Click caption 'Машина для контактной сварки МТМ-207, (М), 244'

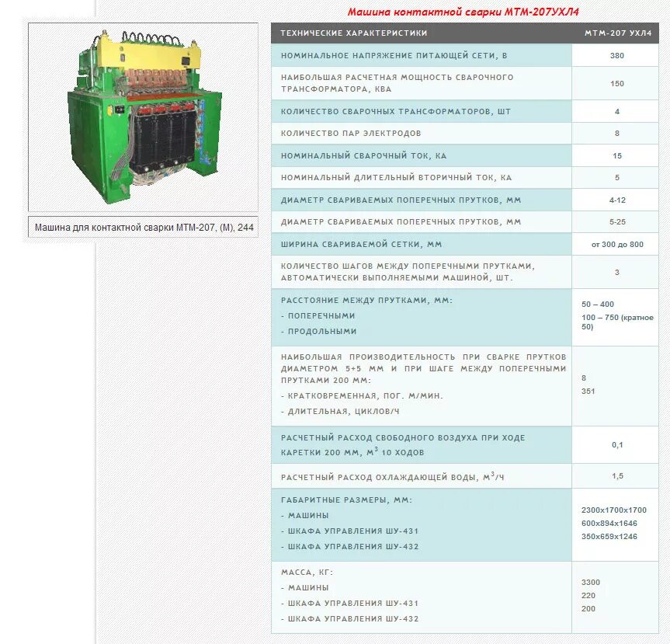[144, 228]
